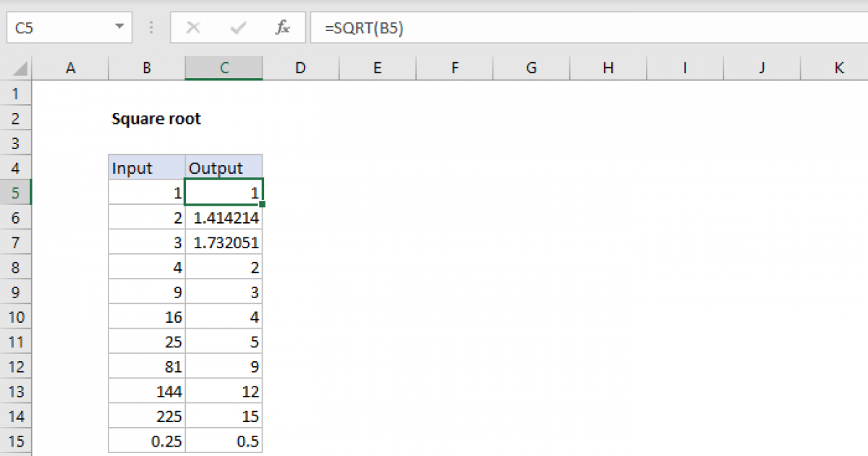Click the Enter check mark icon
The image size is (868, 456).
237,28
